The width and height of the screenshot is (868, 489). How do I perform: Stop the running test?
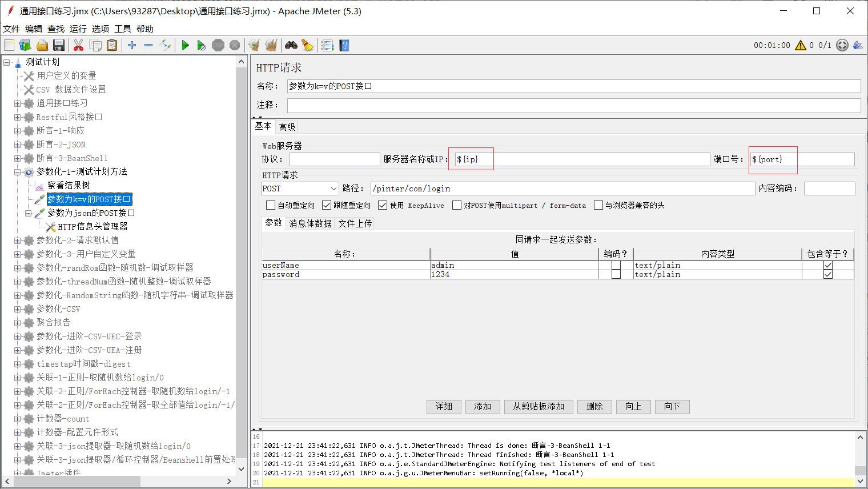pyautogui.click(x=218, y=45)
